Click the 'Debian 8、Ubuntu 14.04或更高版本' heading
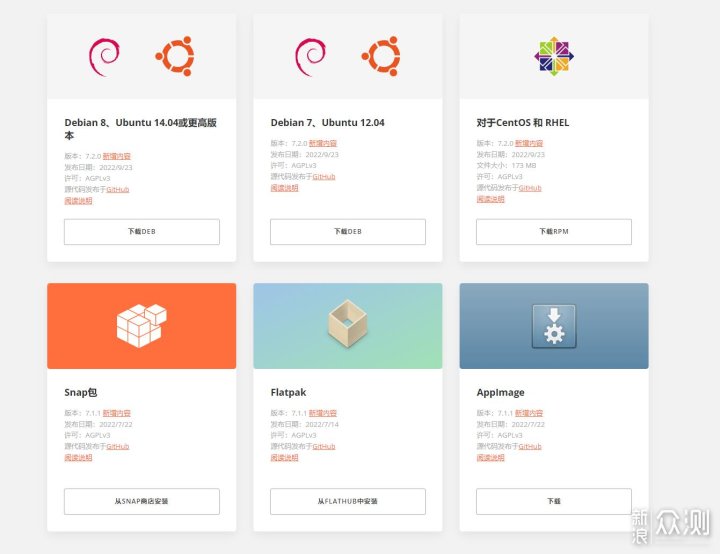720x554 pixels. click(141, 129)
